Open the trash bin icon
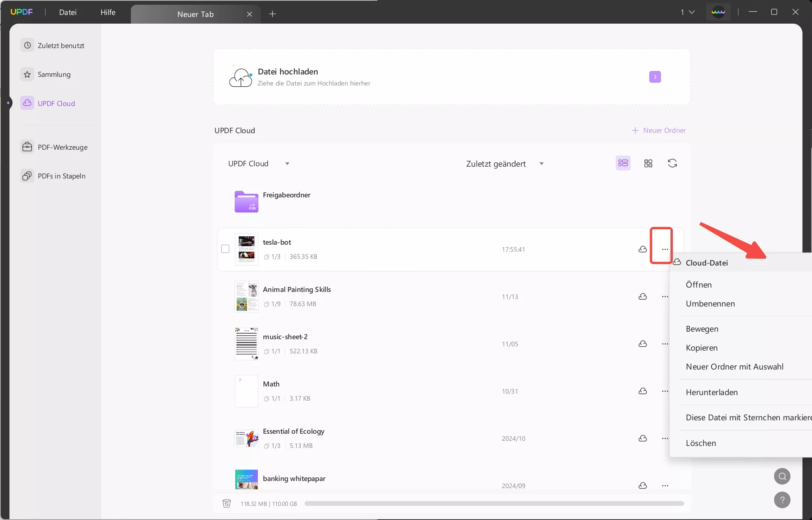Image resolution: width=812 pixels, height=520 pixels. (227, 503)
